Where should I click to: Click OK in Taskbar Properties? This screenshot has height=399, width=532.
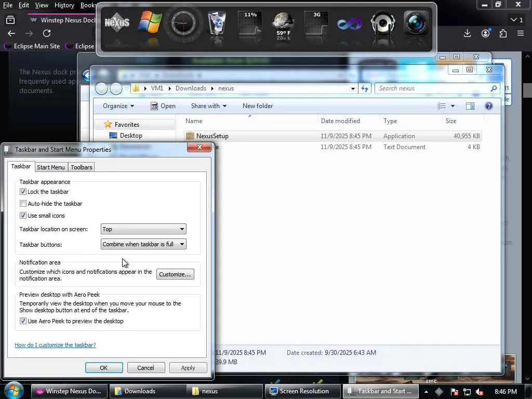[x=104, y=368]
